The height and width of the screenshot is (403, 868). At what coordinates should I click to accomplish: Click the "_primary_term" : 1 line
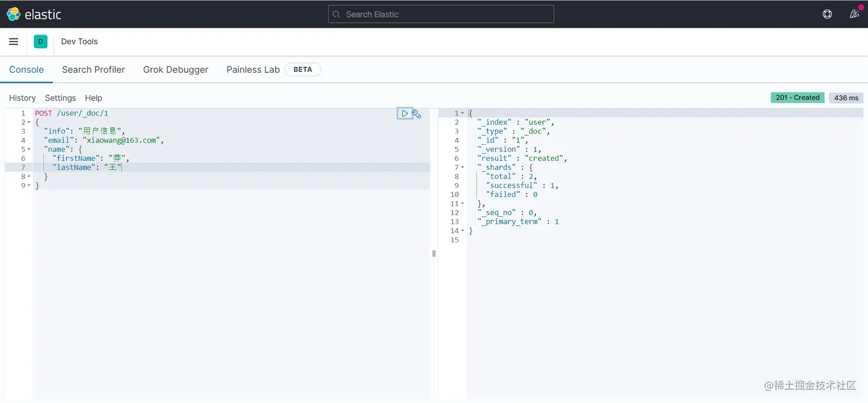518,222
